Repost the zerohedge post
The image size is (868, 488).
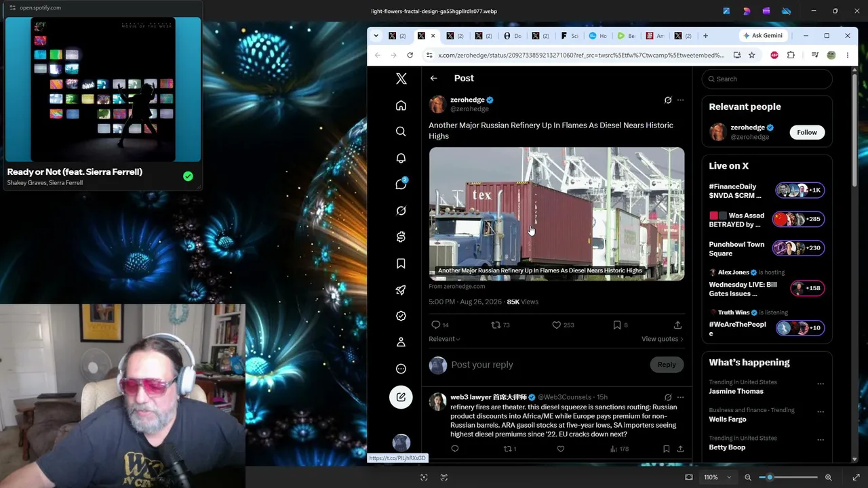pos(496,325)
